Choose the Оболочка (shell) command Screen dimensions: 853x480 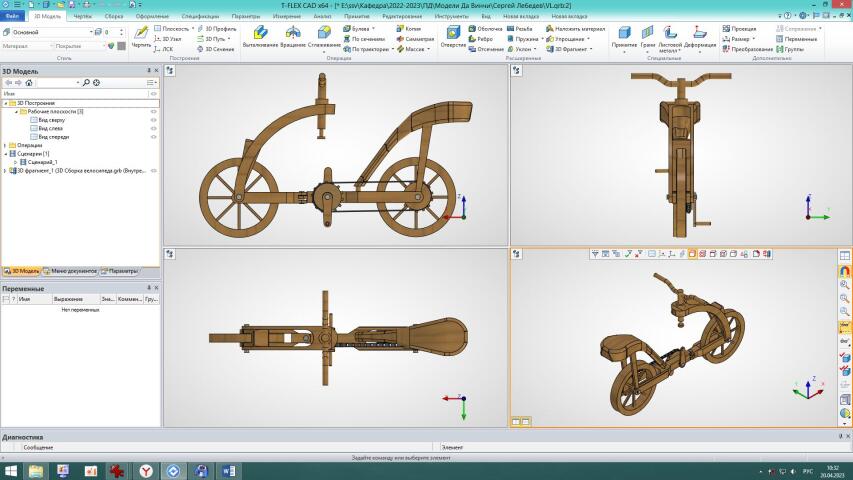(485, 28)
